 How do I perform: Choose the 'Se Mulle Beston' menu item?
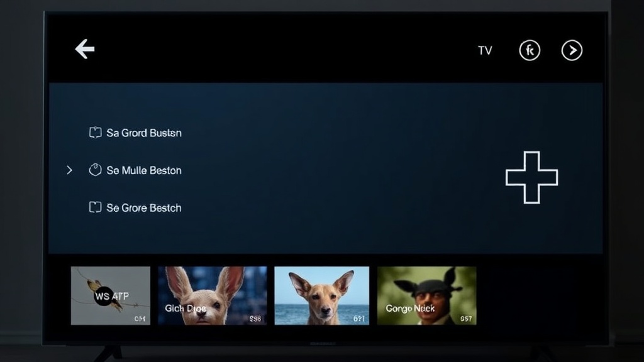pos(144,170)
